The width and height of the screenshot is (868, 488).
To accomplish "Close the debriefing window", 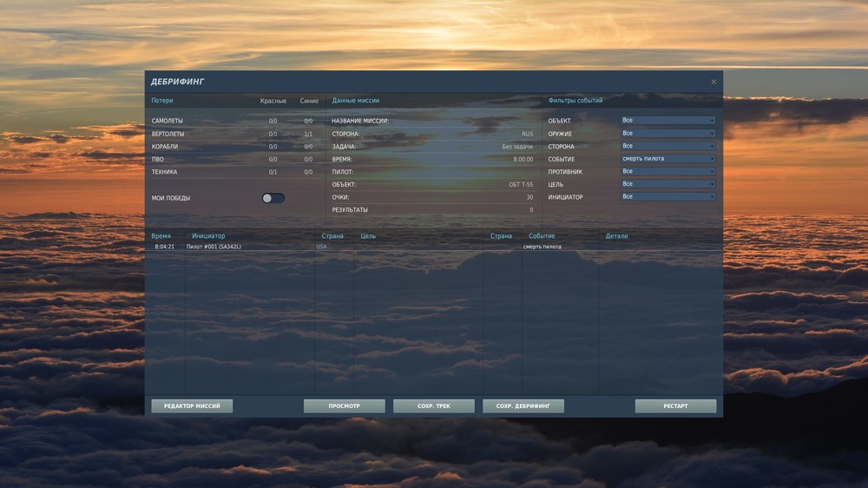I will [x=713, y=82].
